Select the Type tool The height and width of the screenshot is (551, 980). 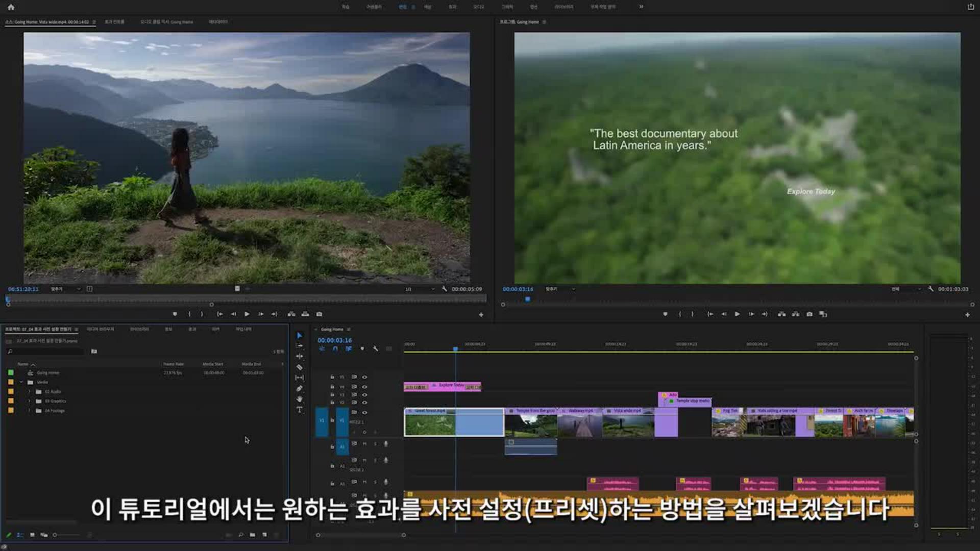[300, 410]
